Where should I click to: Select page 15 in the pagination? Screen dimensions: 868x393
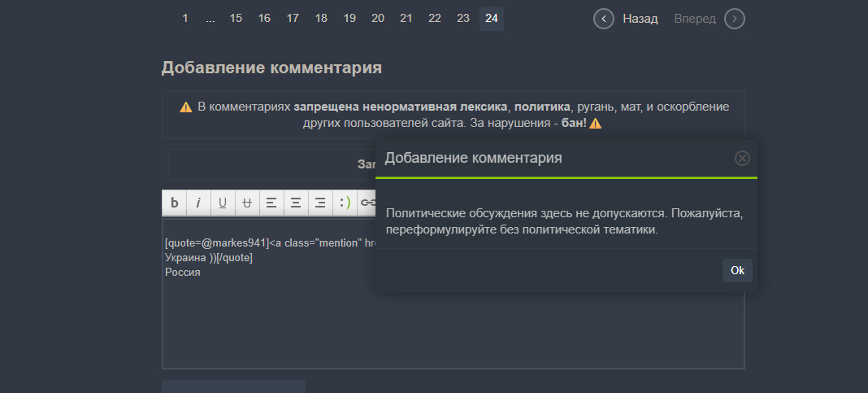[236, 19]
